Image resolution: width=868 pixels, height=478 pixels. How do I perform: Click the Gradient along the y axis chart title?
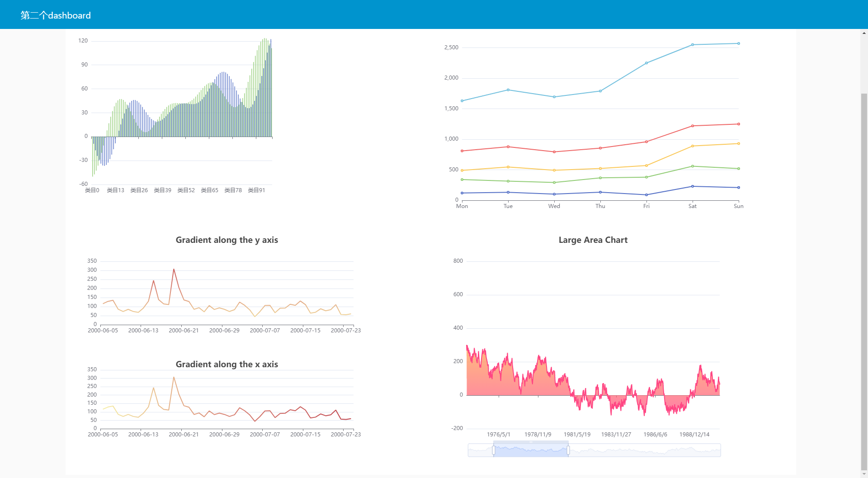tap(226, 240)
